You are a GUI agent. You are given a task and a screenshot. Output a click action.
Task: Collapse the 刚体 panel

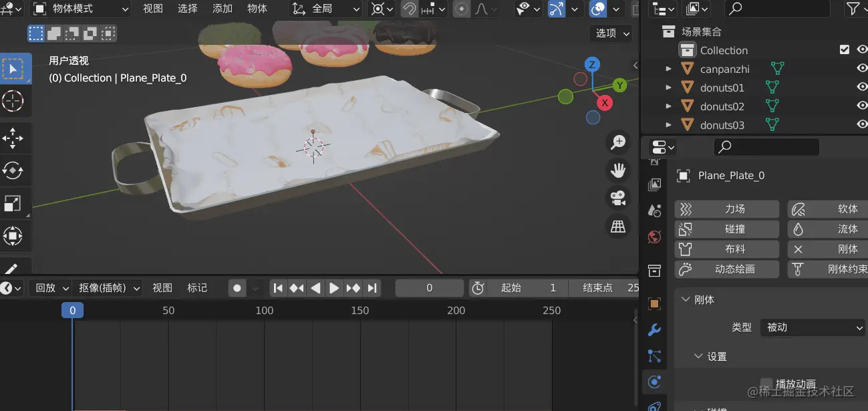point(686,299)
